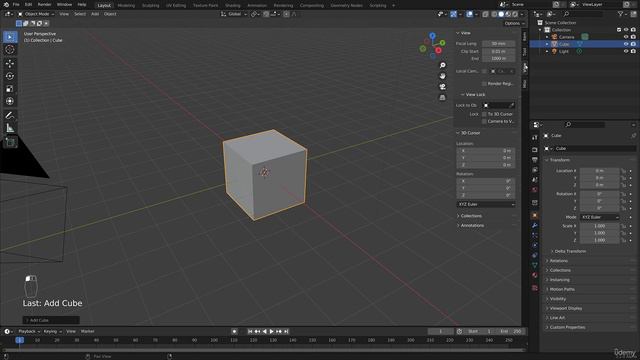Click the blue Z axis gizmo ball
Viewport: 640px width, 360px height.
pos(432,36)
